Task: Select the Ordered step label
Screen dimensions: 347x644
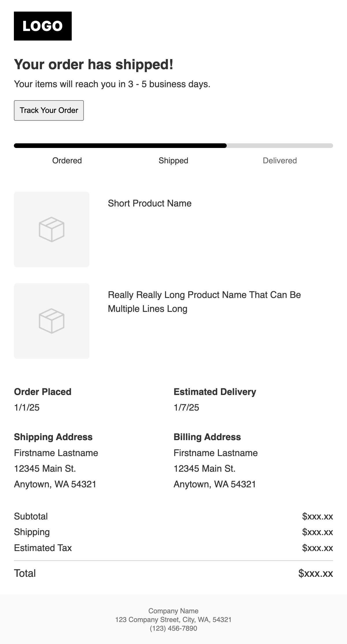Action: click(x=67, y=160)
